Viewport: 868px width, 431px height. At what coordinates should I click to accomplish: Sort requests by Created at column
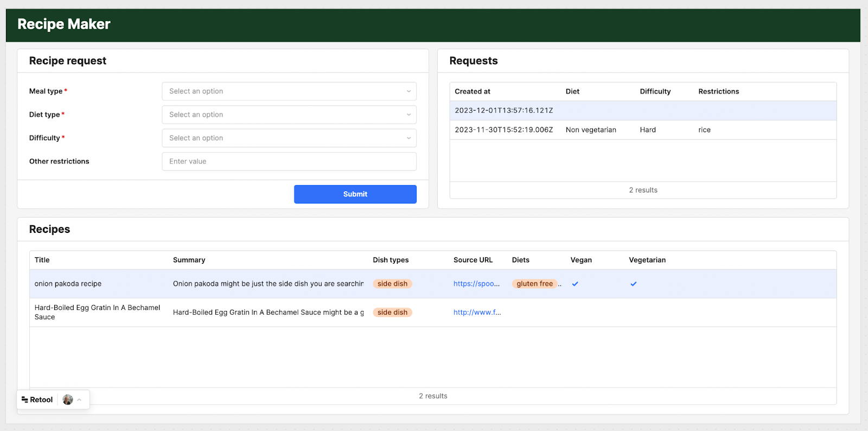(473, 92)
